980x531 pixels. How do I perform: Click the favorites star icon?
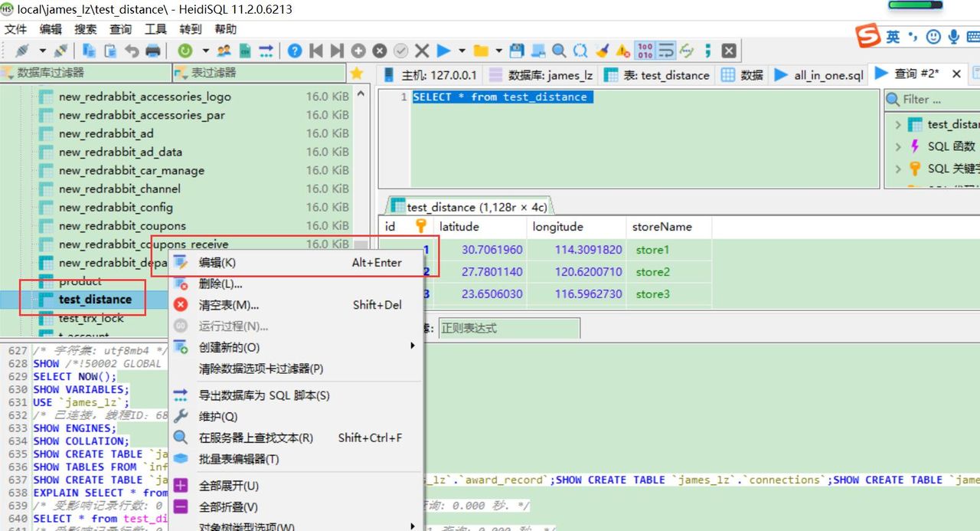pos(357,74)
